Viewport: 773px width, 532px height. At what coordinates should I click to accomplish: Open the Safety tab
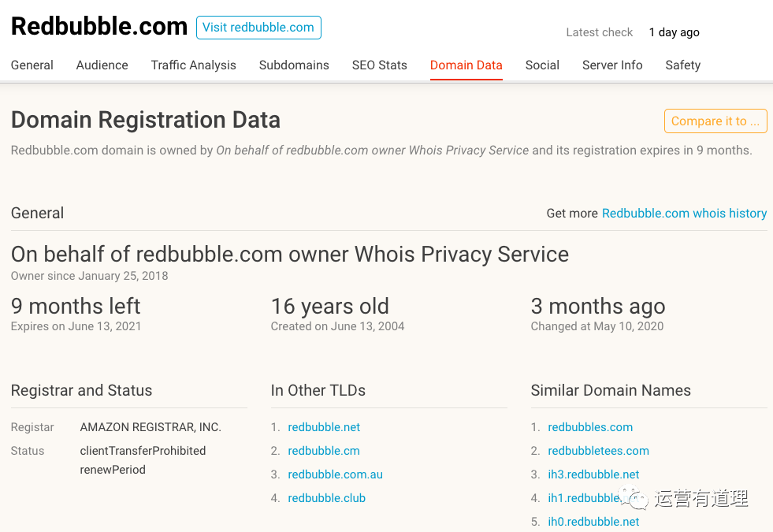click(683, 65)
